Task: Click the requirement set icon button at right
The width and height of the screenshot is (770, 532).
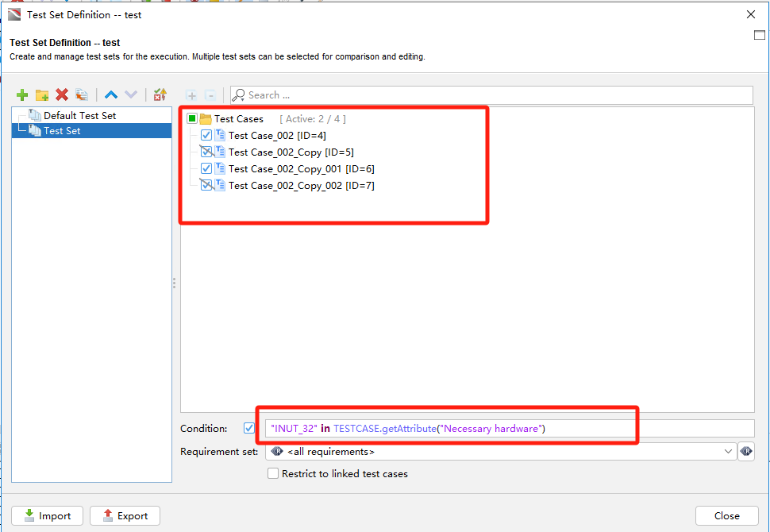Action: pos(746,452)
